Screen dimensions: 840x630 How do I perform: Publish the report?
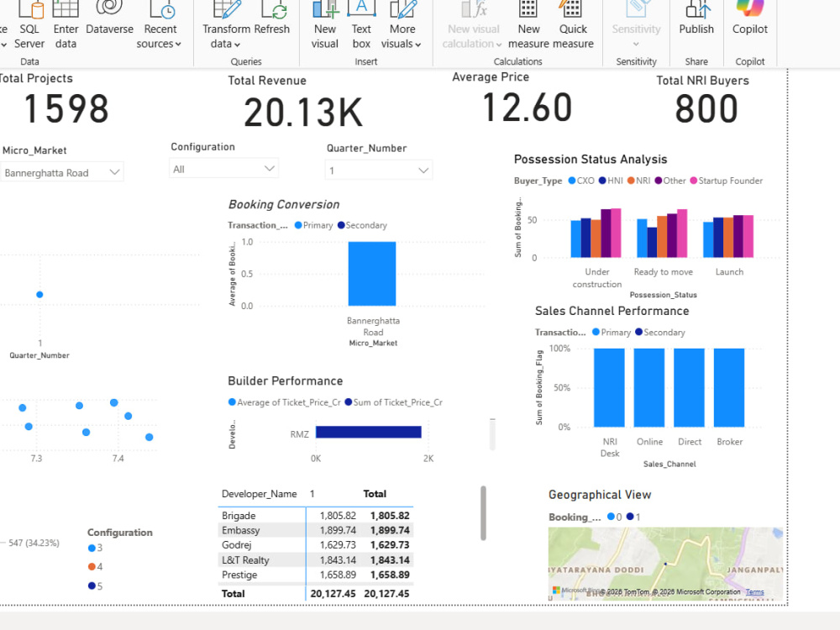[696, 18]
